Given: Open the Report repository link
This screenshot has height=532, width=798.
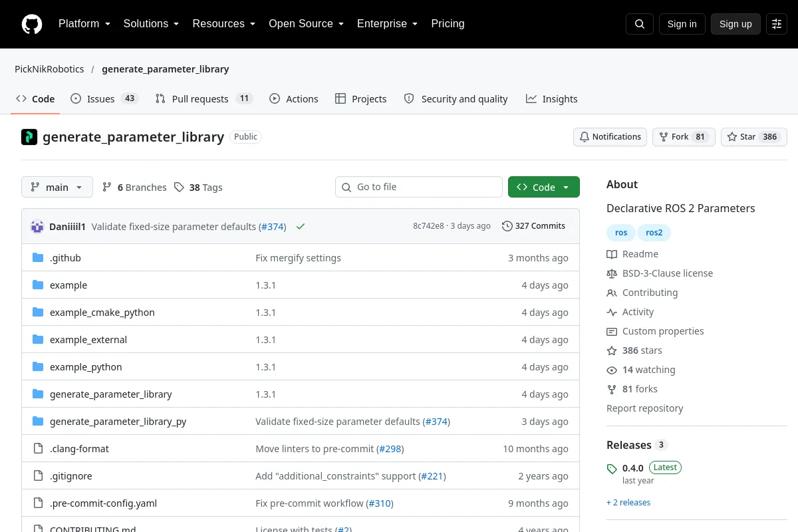Looking at the screenshot, I should click(x=645, y=408).
